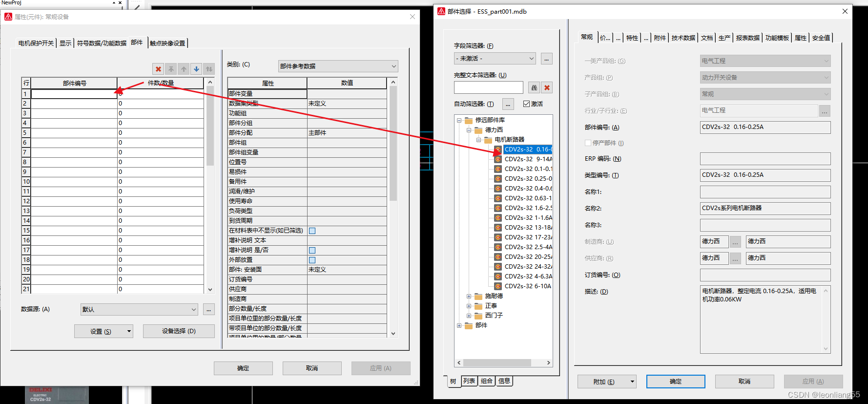Click the CDV2s-32 9-14A part icon

click(x=498, y=159)
